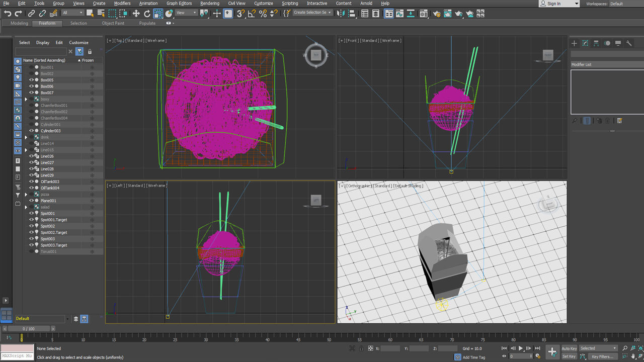Click the time slider 0 / 100 handle
The height and width of the screenshot is (362, 644).
coord(28,329)
